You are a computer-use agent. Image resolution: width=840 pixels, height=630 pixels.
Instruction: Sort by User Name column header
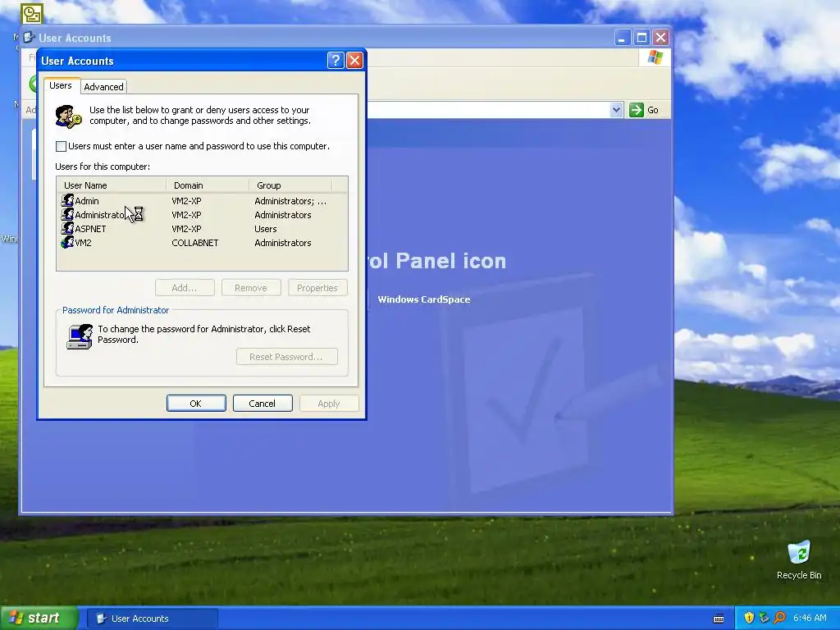(x=112, y=185)
